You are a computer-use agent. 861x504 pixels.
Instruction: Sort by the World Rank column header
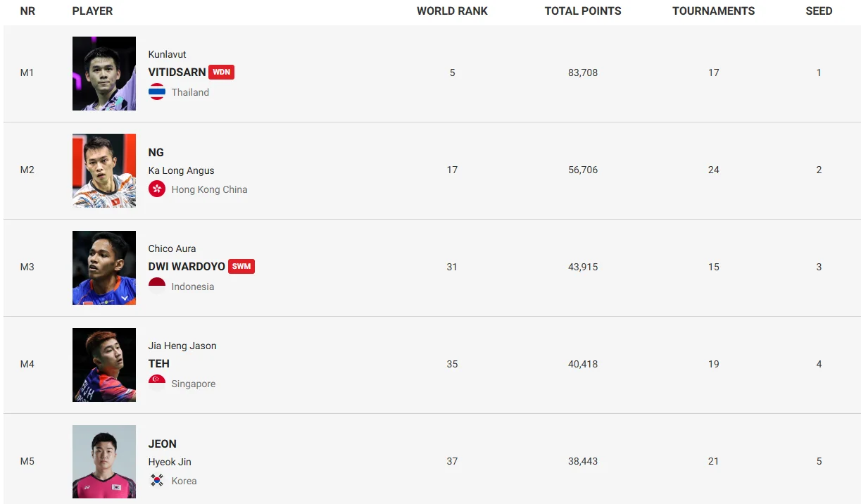pyautogui.click(x=452, y=11)
